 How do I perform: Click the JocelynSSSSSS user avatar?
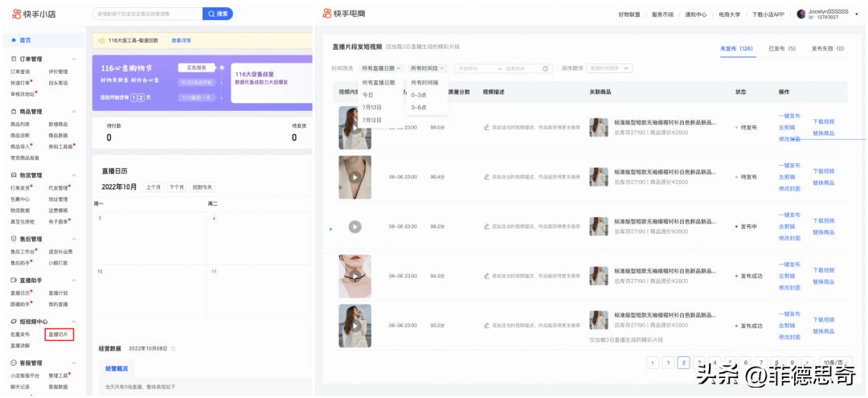[801, 14]
